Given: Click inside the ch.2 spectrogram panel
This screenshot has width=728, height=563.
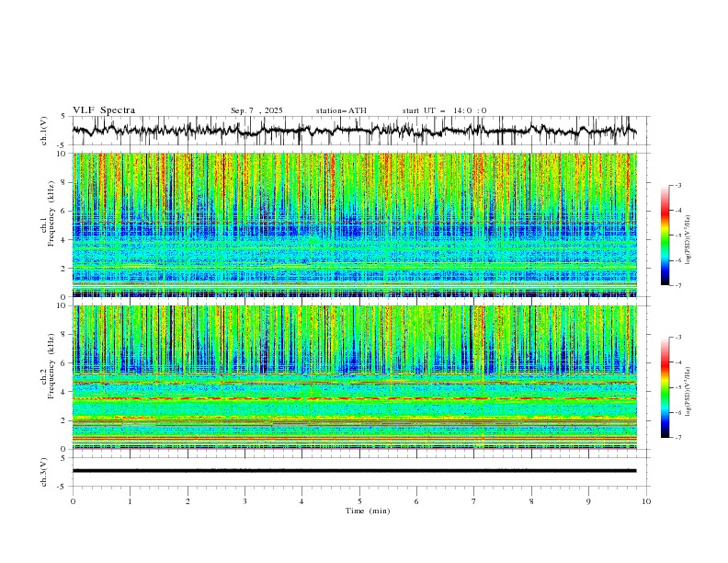Looking at the screenshot, I should point(354,377).
